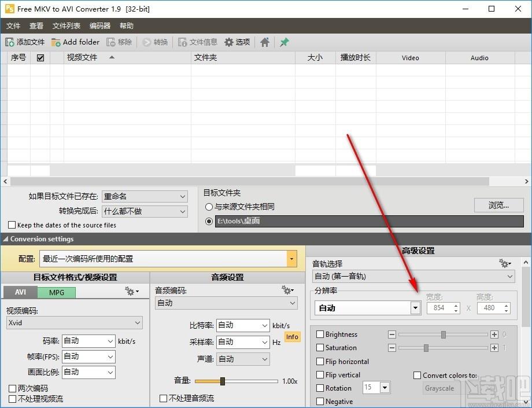Click minus button on Saturation slider
Screen dimensions: 532x408
392,348
